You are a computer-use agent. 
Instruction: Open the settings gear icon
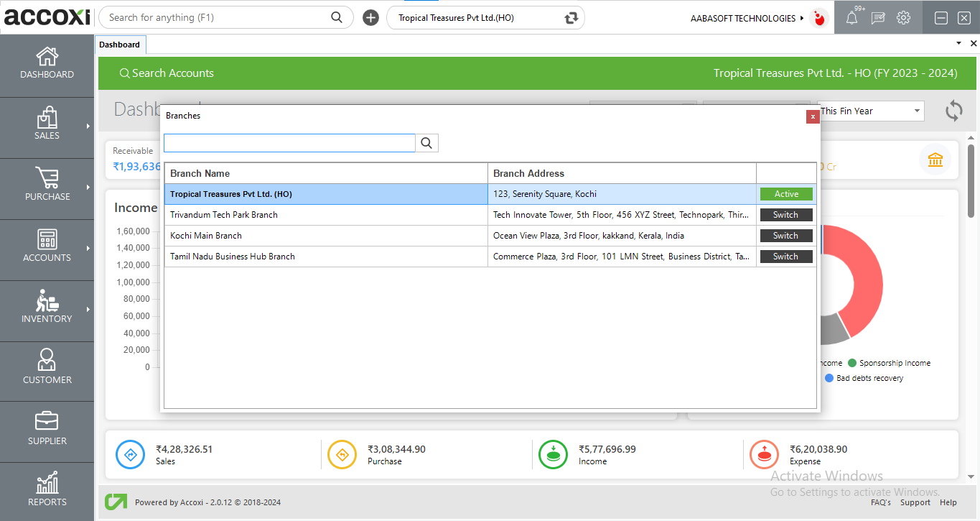click(x=903, y=17)
